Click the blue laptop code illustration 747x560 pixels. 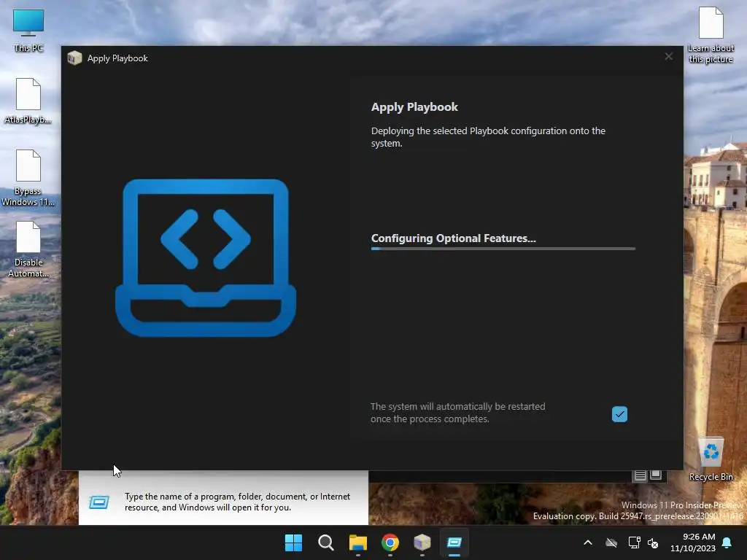pos(206,257)
